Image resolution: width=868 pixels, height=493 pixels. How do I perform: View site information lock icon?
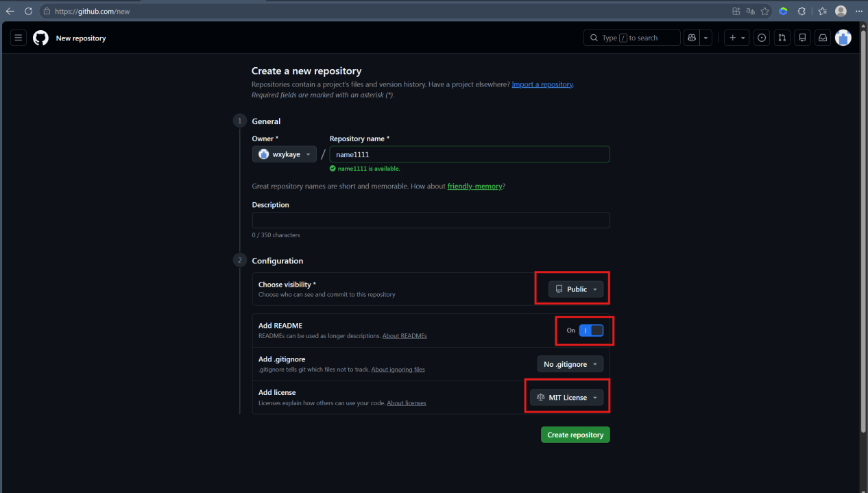pos(47,11)
